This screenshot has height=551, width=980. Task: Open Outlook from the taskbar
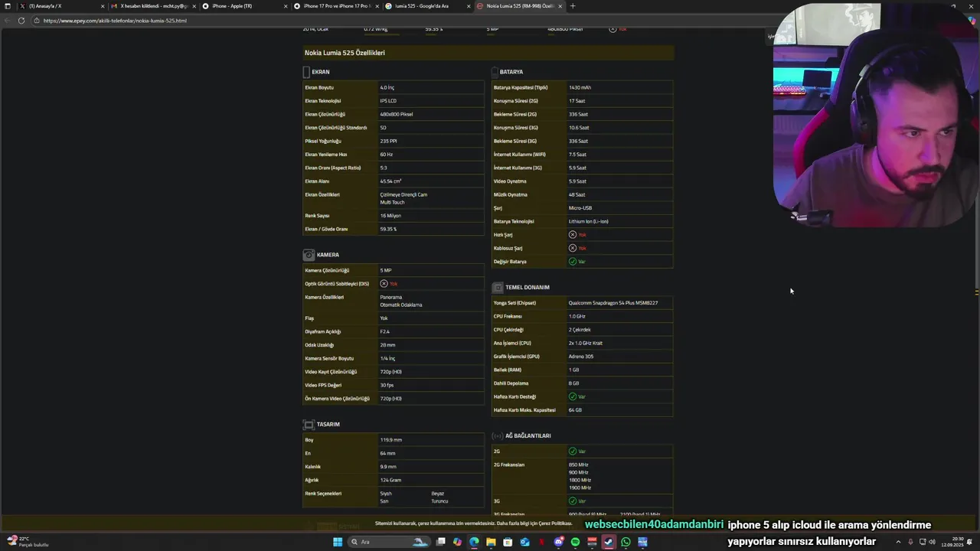(x=524, y=542)
